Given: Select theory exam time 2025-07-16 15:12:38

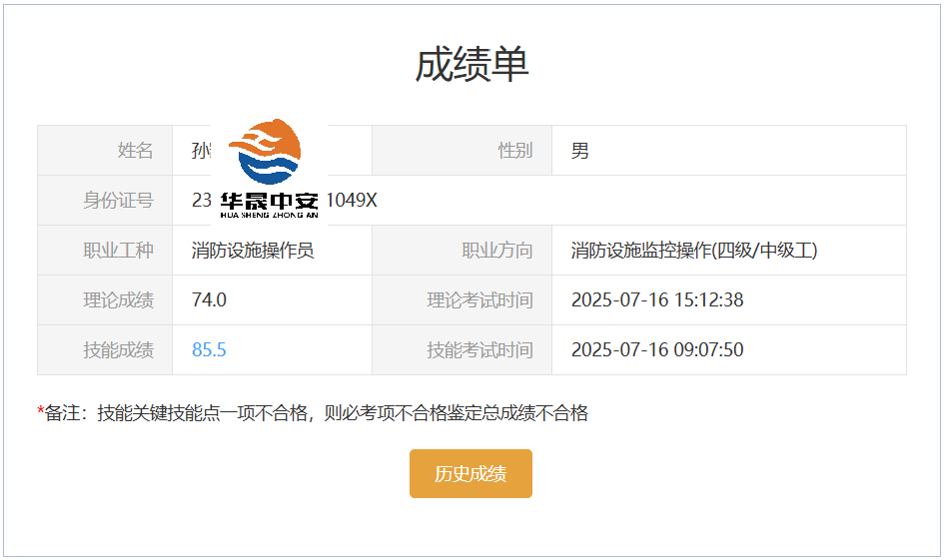Looking at the screenshot, I should coord(657,299).
